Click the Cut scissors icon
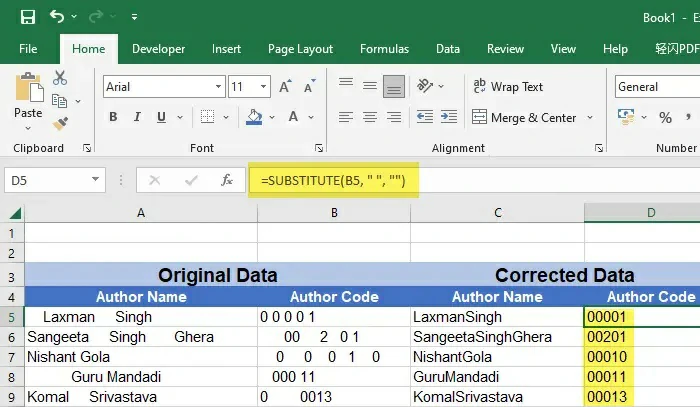This screenshot has width=700, height=407. pos(60,78)
